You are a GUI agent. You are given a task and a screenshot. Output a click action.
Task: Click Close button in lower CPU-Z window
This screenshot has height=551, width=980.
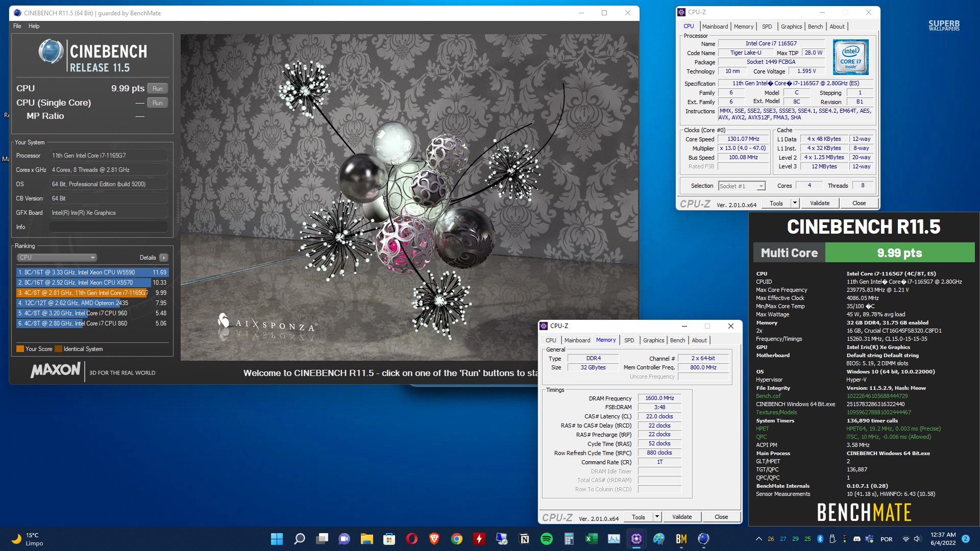tap(721, 517)
